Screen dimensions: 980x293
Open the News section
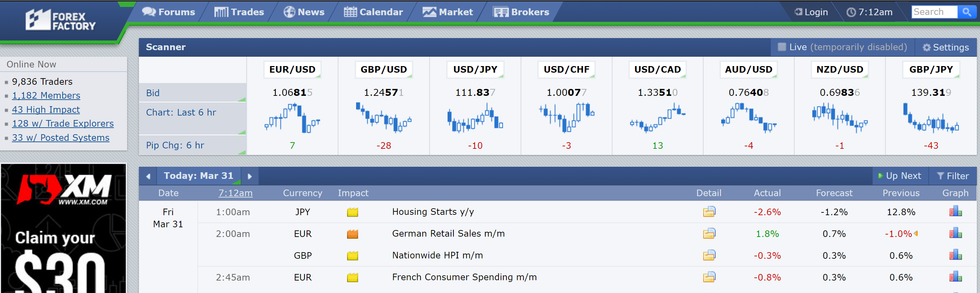[x=304, y=12]
